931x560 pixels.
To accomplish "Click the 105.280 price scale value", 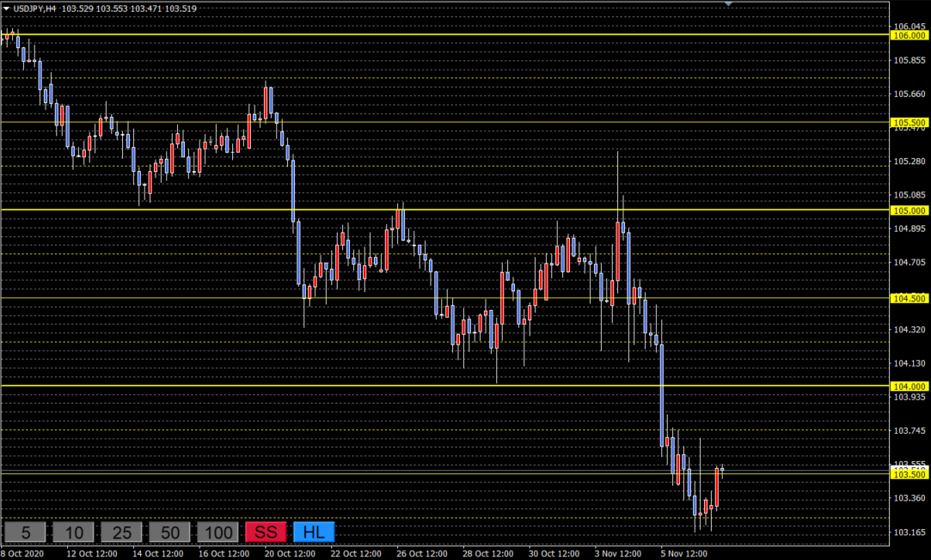I will pyautogui.click(x=910, y=161).
